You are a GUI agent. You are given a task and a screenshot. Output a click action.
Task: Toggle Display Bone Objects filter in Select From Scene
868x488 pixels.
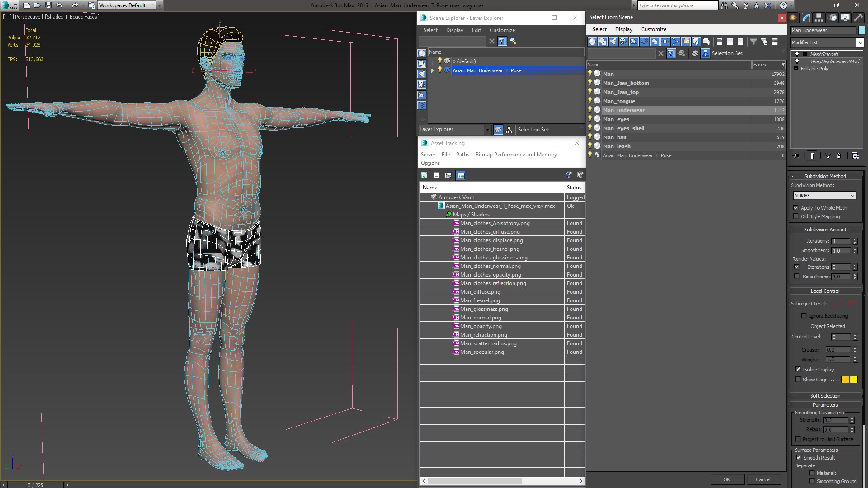point(675,42)
